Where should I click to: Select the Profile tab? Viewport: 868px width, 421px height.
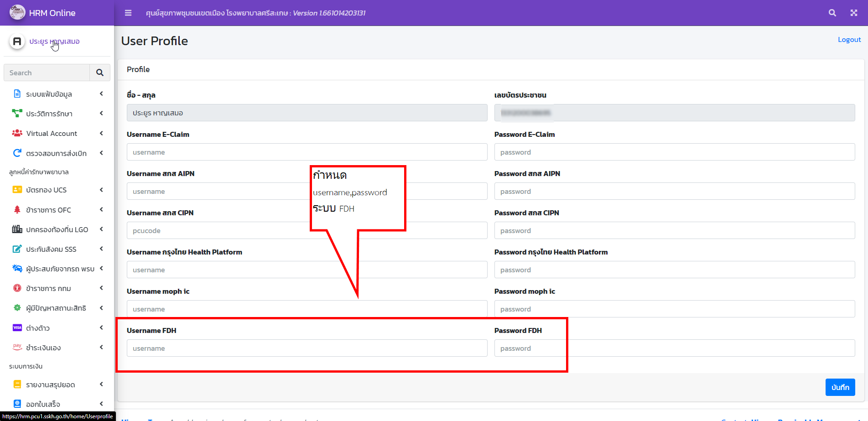138,69
